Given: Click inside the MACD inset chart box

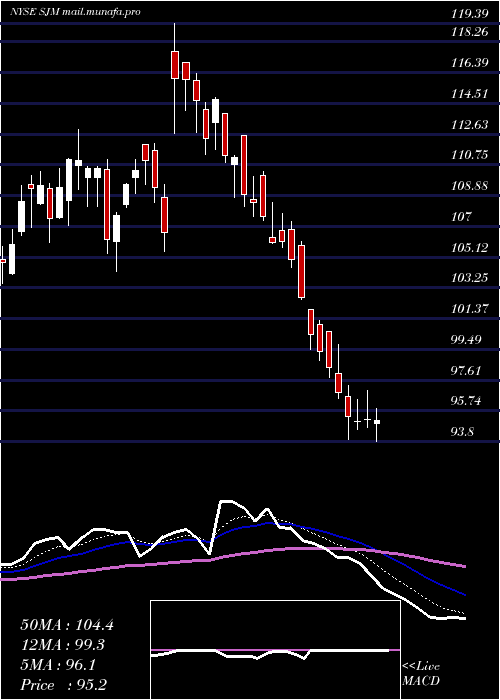Looking at the screenshot, I should [x=275, y=650].
